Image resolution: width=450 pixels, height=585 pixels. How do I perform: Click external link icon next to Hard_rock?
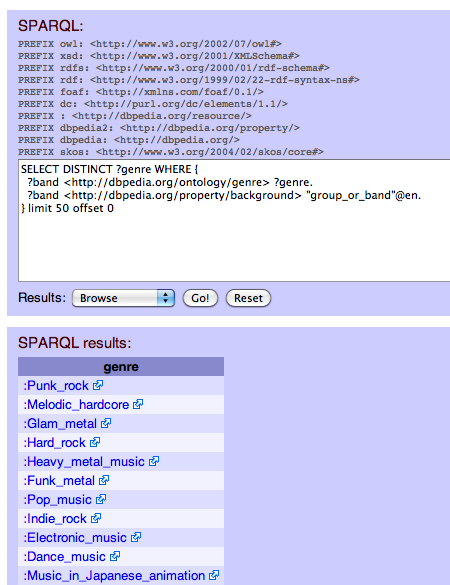(x=95, y=442)
